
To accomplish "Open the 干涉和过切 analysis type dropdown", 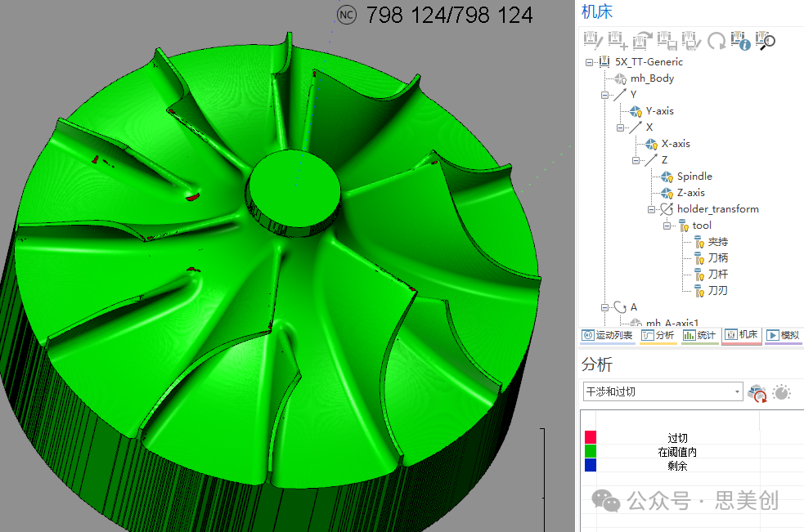I will pos(663,391).
